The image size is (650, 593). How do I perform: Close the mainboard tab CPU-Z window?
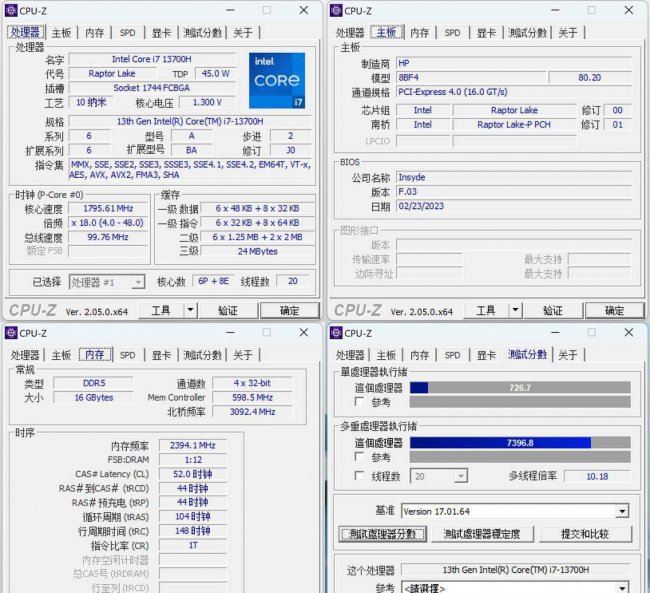coord(629,10)
